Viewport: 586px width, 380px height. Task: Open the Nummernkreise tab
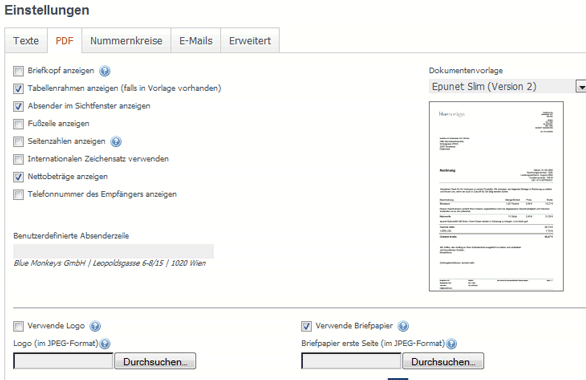[126, 40]
